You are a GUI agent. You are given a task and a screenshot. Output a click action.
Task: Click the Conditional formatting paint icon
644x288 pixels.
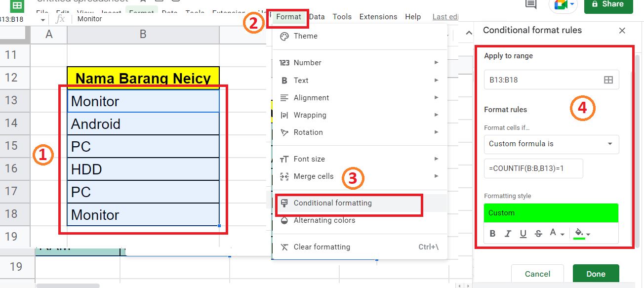click(284, 203)
